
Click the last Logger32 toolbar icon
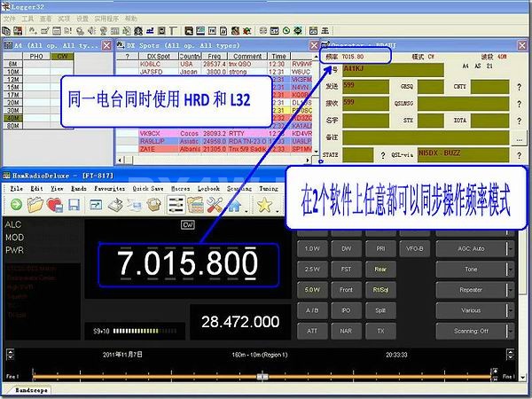325,31
